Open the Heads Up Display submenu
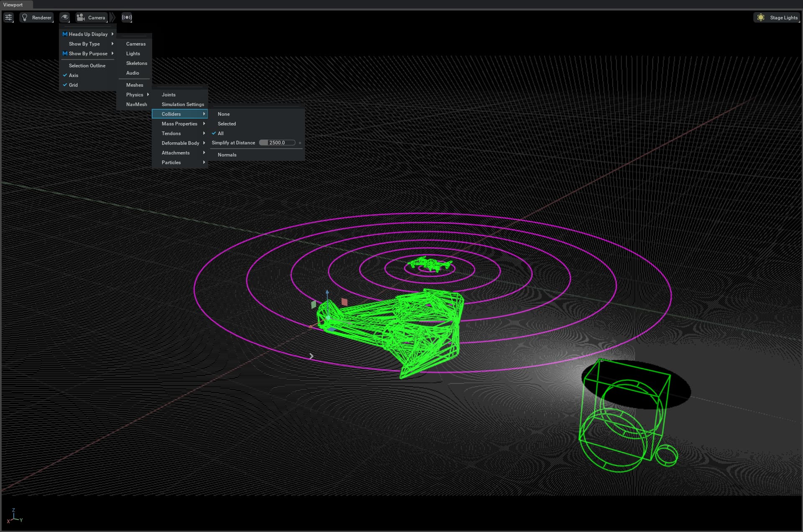Viewport: 803px width, 532px height. [x=88, y=33]
